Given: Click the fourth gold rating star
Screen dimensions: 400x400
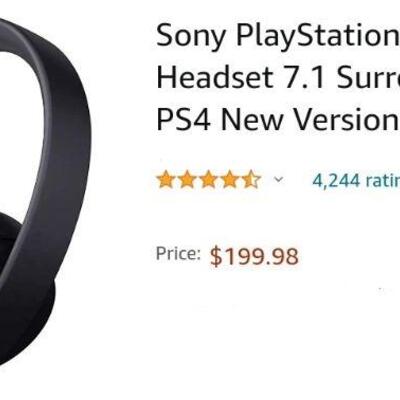Looking at the screenshot, I should [x=230, y=180].
